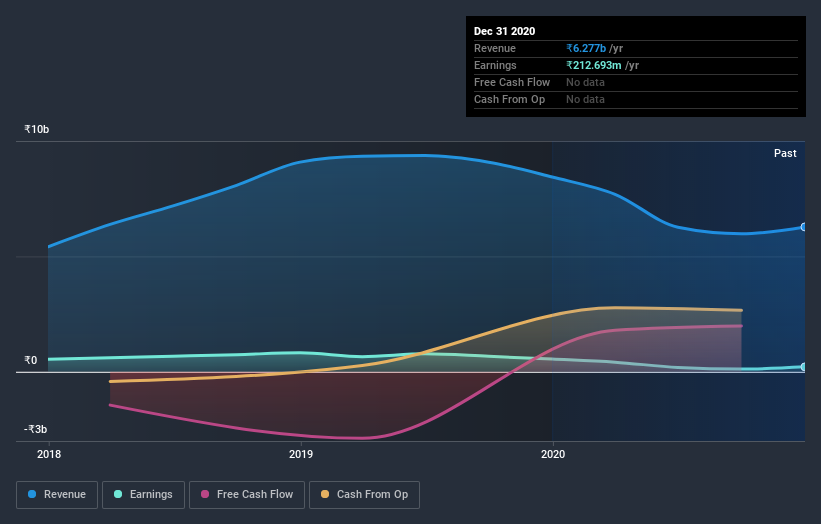Toggle the Revenue legend button
821x524 pixels.
[57, 495]
